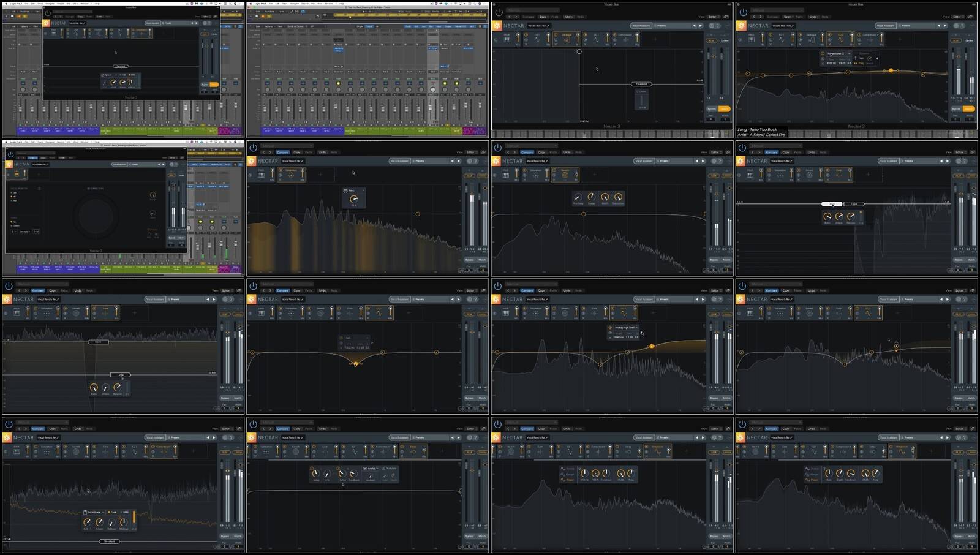Click the Pre-delay knob in the Reverb module panel
The height and width of the screenshot is (555, 980).
[x=578, y=197]
